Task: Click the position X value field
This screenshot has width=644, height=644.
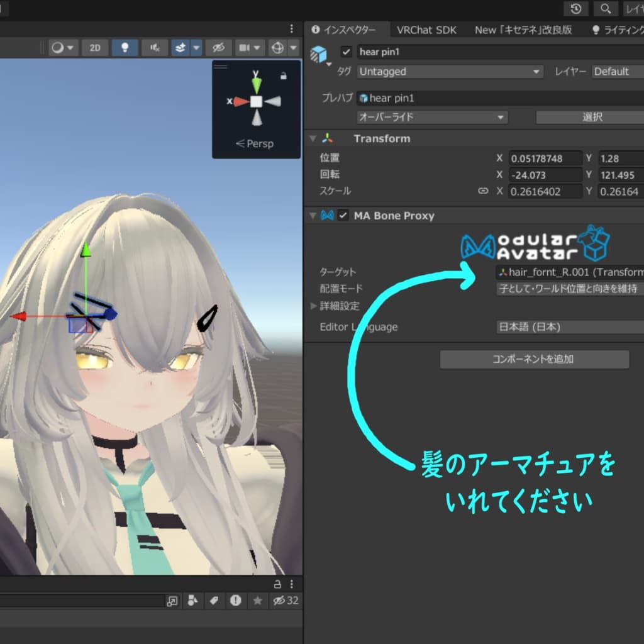Action: (545, 158)
